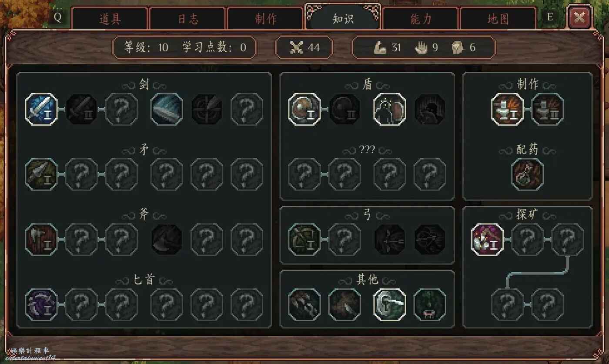Screen dimensions: 609x364
Task: Choose the Axe tier I skill icon
Action: (41, 240)
